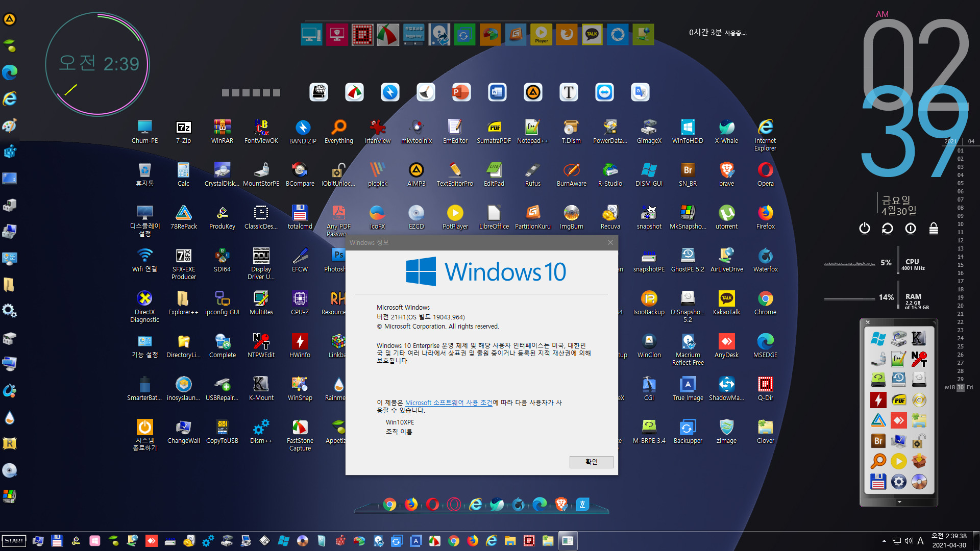Launch Firefox desktop icon

coord(765,217)
